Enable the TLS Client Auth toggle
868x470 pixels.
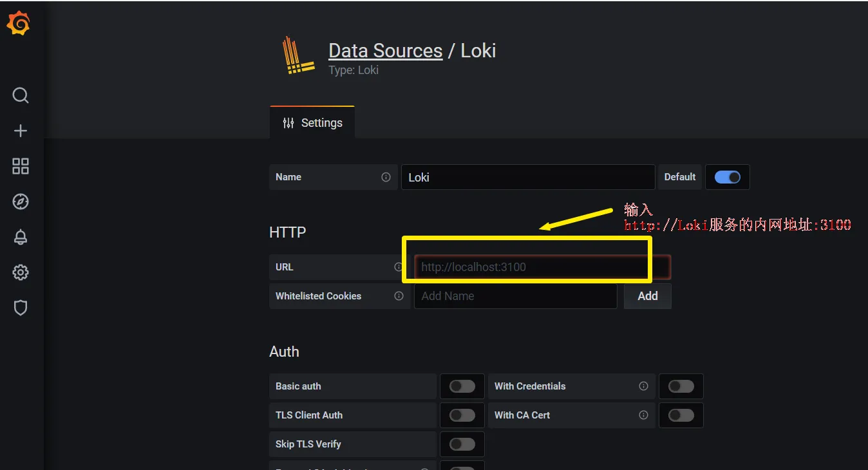point(462,415)
